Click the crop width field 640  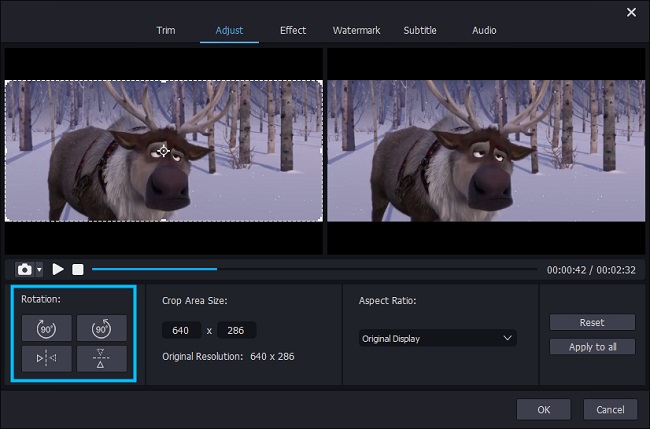pos(181,330)
